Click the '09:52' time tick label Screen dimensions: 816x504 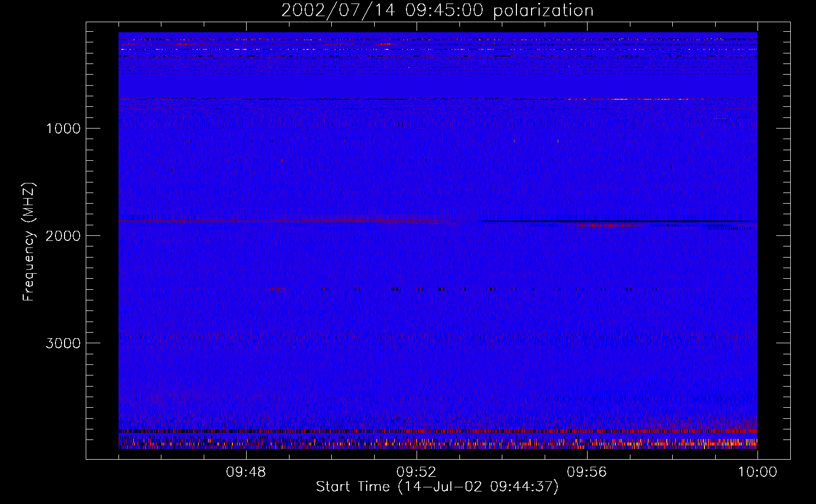[416, 472]
